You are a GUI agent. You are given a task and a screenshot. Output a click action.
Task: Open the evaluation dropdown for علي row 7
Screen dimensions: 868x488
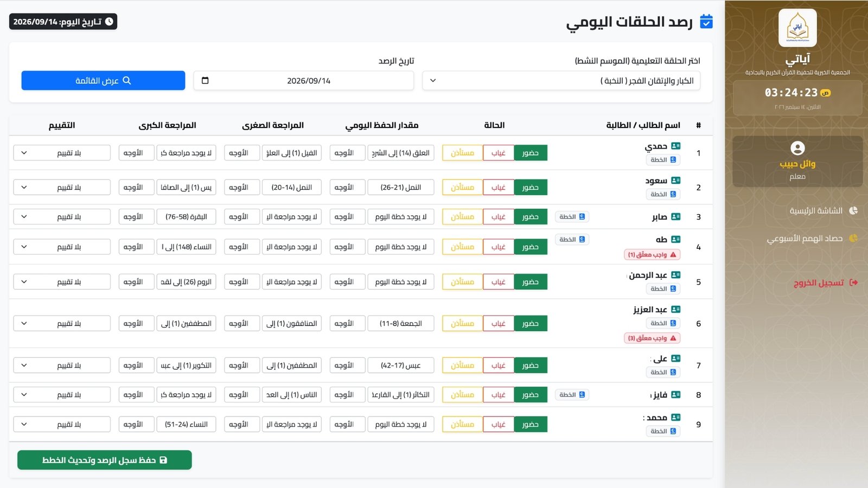[x=62, y=365]
